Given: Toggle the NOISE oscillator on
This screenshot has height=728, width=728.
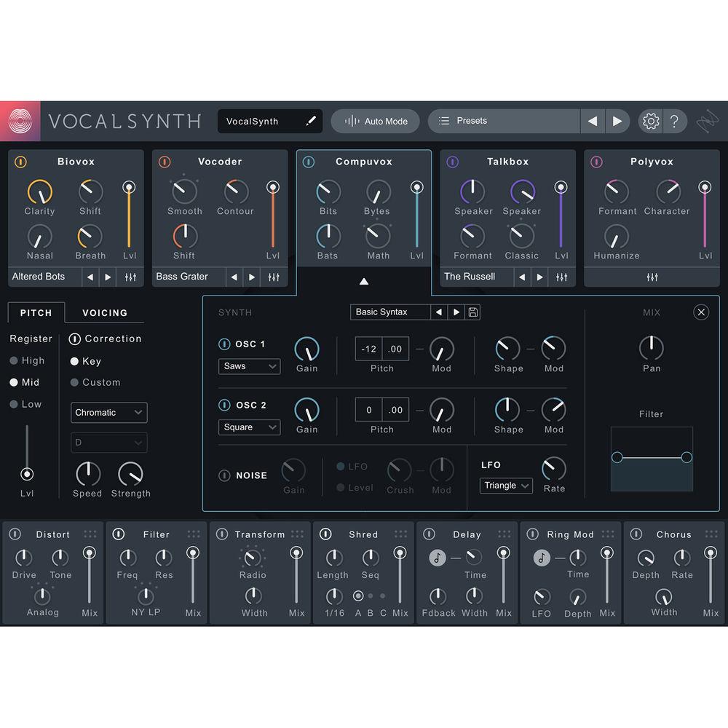Looking at the screenshot, I should (x=224, y=475).
